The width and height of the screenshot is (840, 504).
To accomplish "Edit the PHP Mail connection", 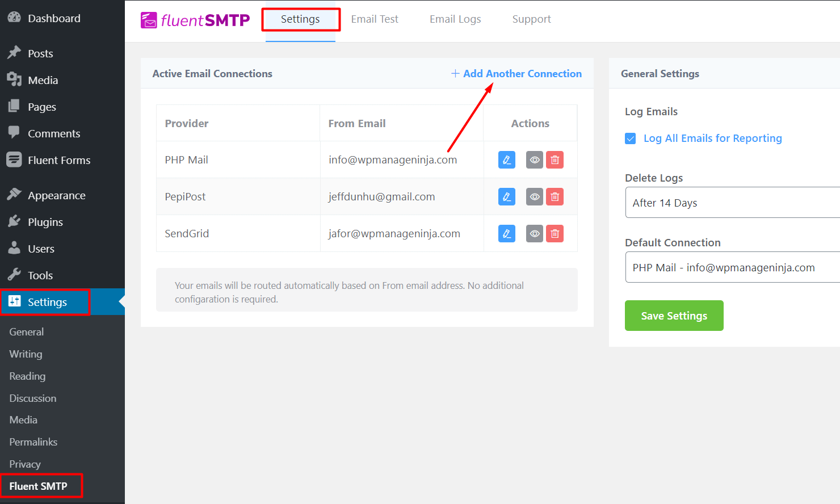I will (507, 160).
